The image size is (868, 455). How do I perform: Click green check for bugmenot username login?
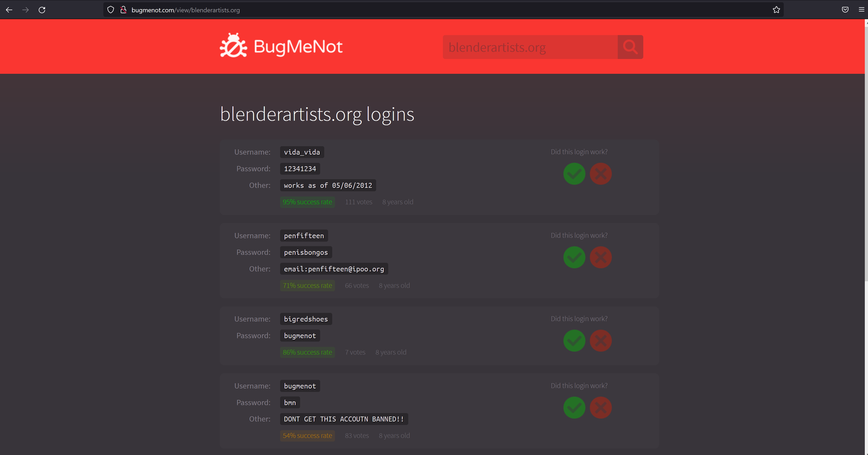pos(574,408)
